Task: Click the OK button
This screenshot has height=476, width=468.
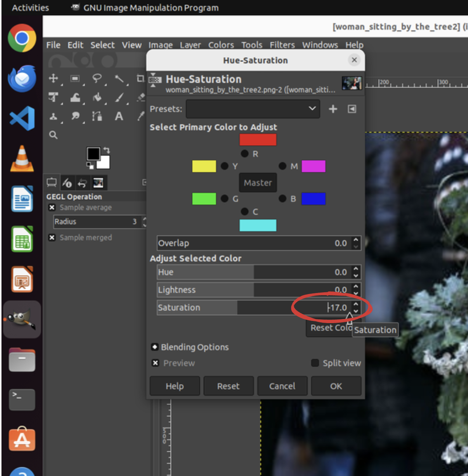Action: coord(336,386)
